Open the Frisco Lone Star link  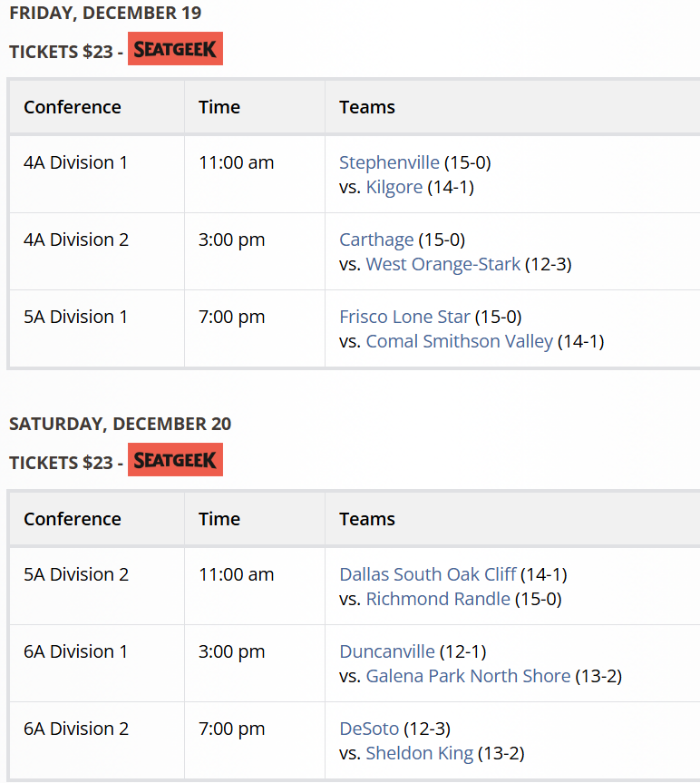pyautogui.click(x=405, y=317)
